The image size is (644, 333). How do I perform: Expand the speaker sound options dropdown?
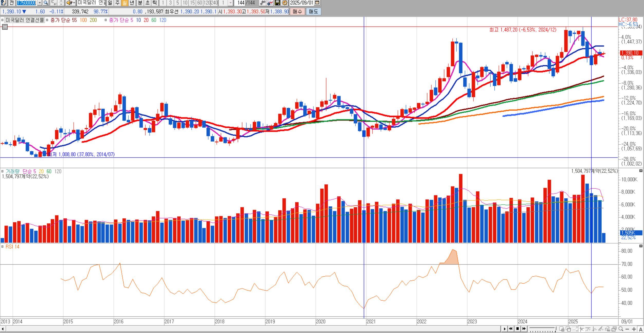74,3
